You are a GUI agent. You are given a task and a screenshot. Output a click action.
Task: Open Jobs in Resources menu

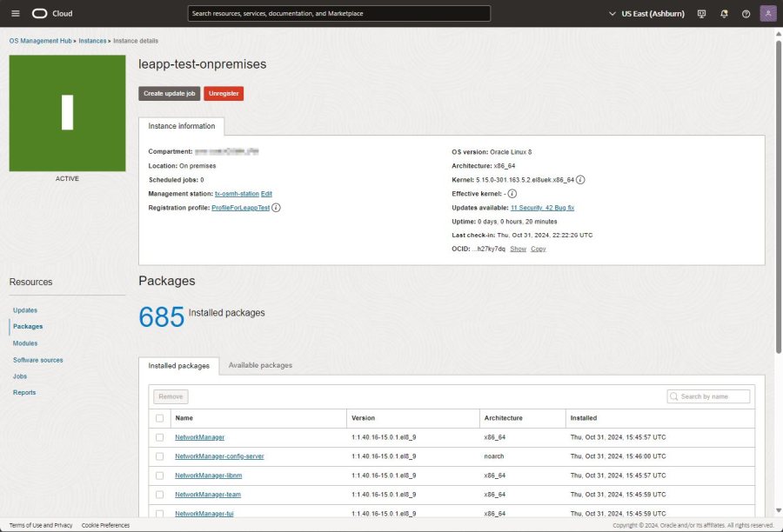(20, 376)
